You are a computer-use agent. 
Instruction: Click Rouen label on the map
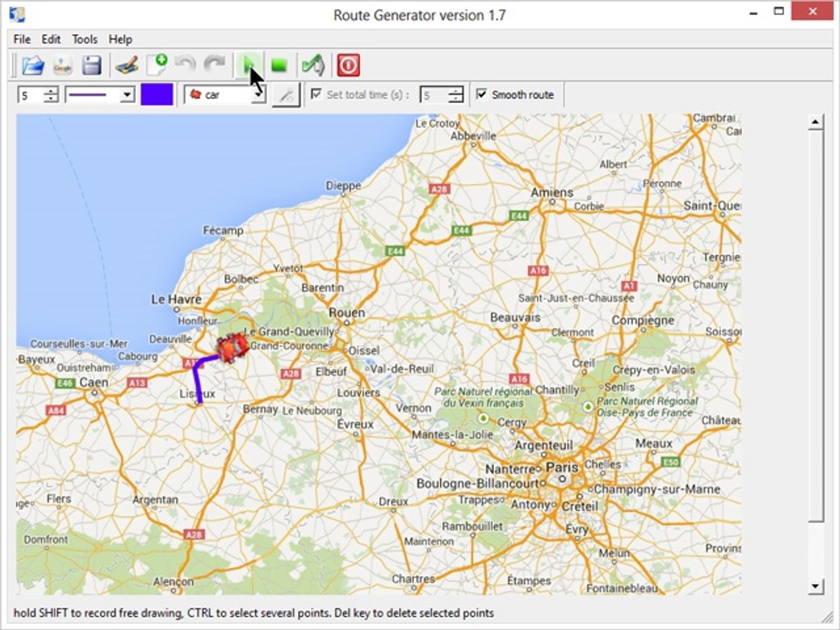[346, 313]
